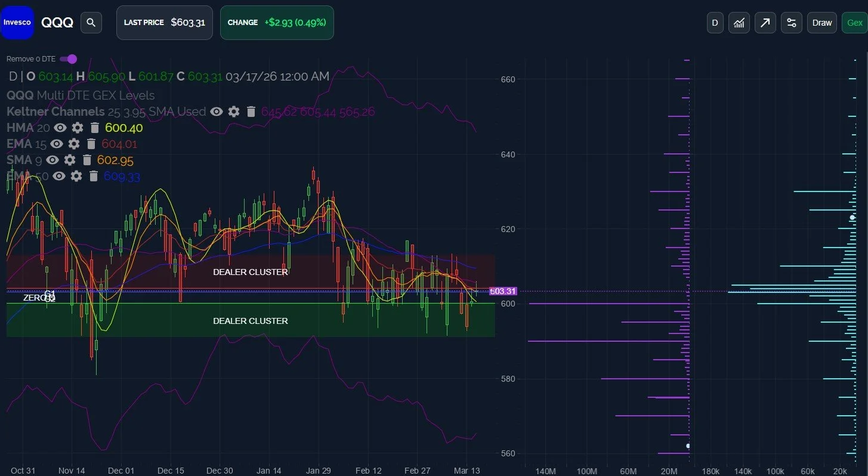Remove EMA 50 with trash icon
Screen dimensions: 868x476
coord(93,176)
